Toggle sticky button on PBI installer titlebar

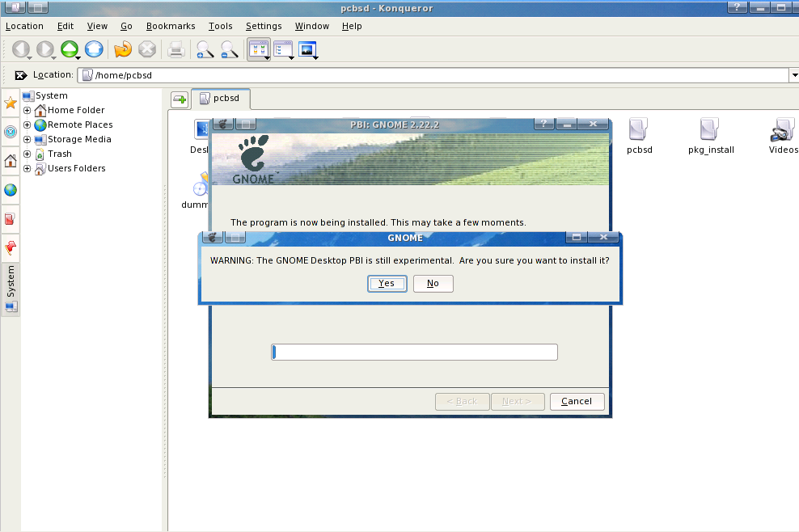click(246, 124)
